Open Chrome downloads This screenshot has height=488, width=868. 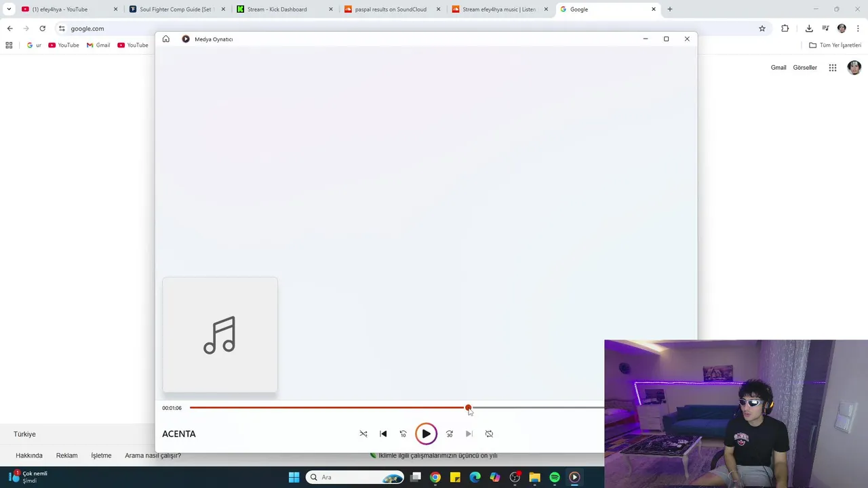point(809,28)
